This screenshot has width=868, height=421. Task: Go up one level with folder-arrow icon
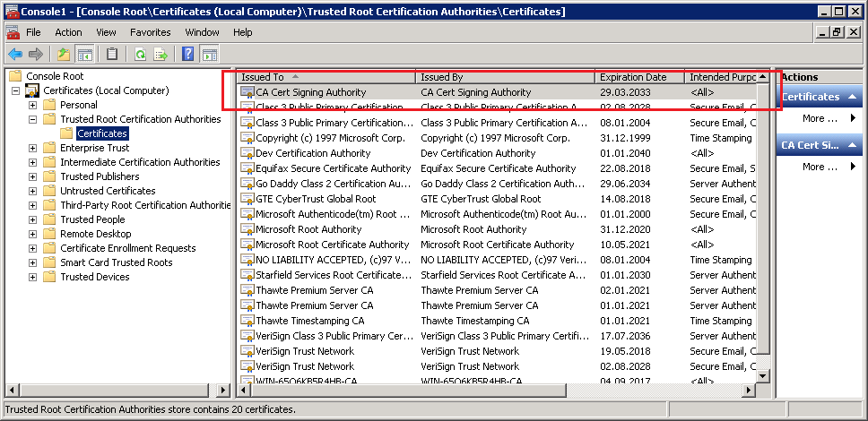point(64,54)
